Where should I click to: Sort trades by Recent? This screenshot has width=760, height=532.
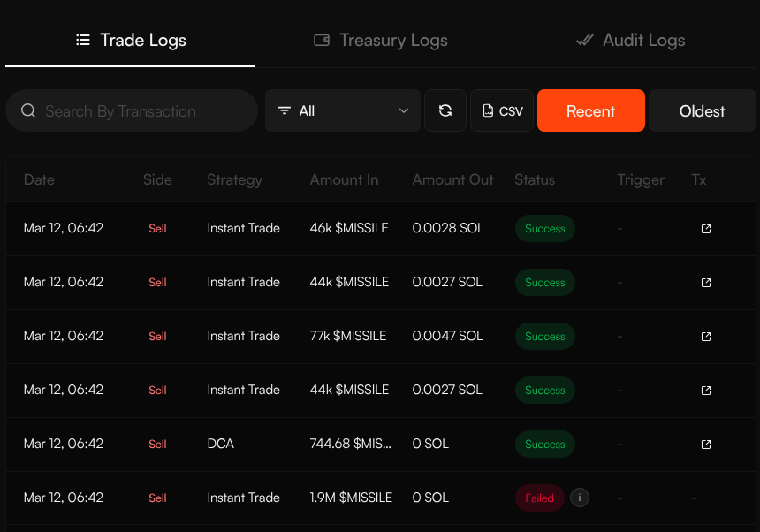(x=590, y=110)
